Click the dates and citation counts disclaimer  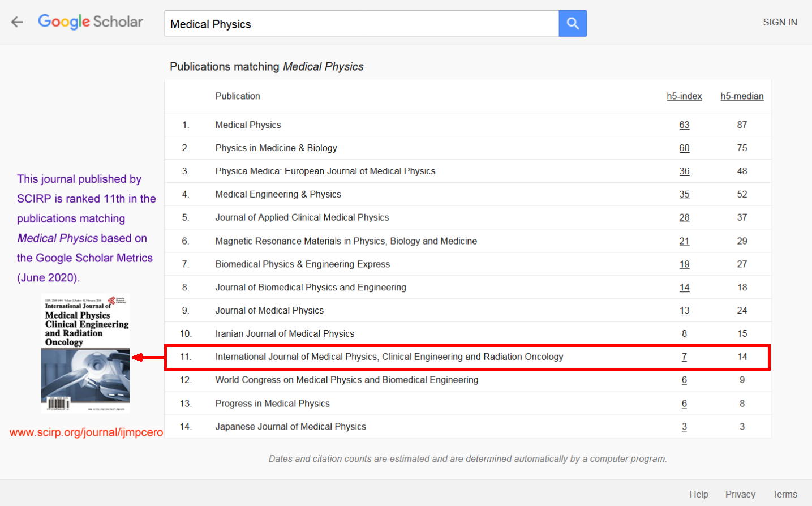pos(468,459)
